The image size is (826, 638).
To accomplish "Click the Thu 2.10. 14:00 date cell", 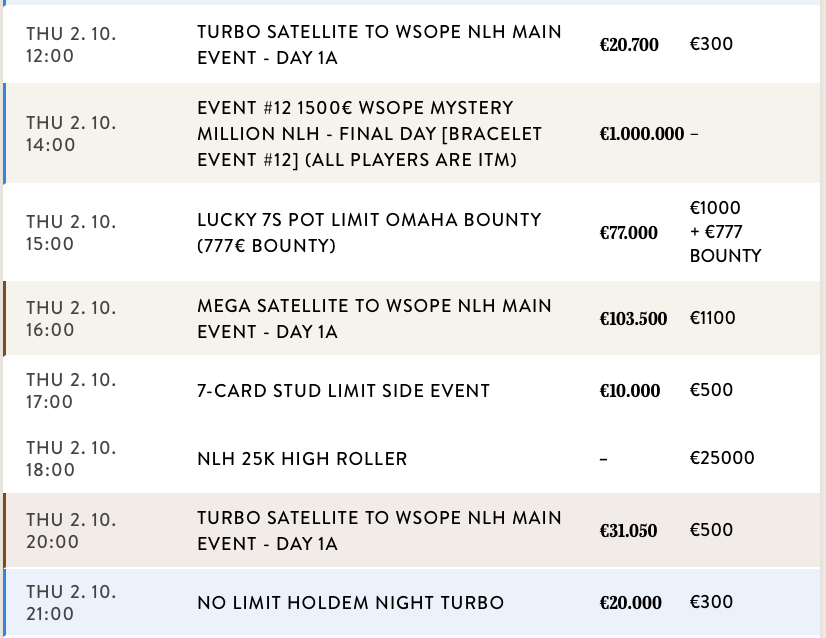I will point(71,133).
